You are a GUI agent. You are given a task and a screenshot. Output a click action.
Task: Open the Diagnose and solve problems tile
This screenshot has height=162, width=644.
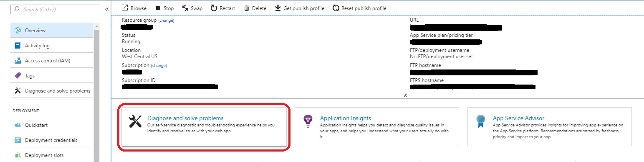click(204, 126)
